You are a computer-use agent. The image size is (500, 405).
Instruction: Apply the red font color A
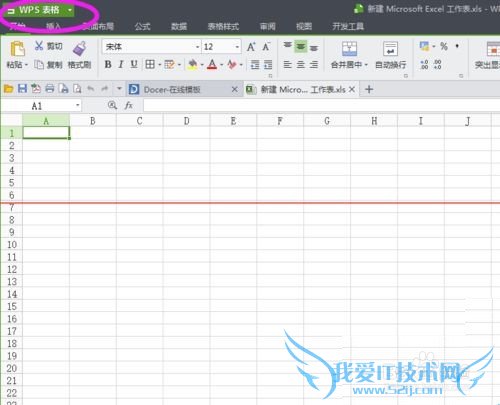click(x=212, y=64)
